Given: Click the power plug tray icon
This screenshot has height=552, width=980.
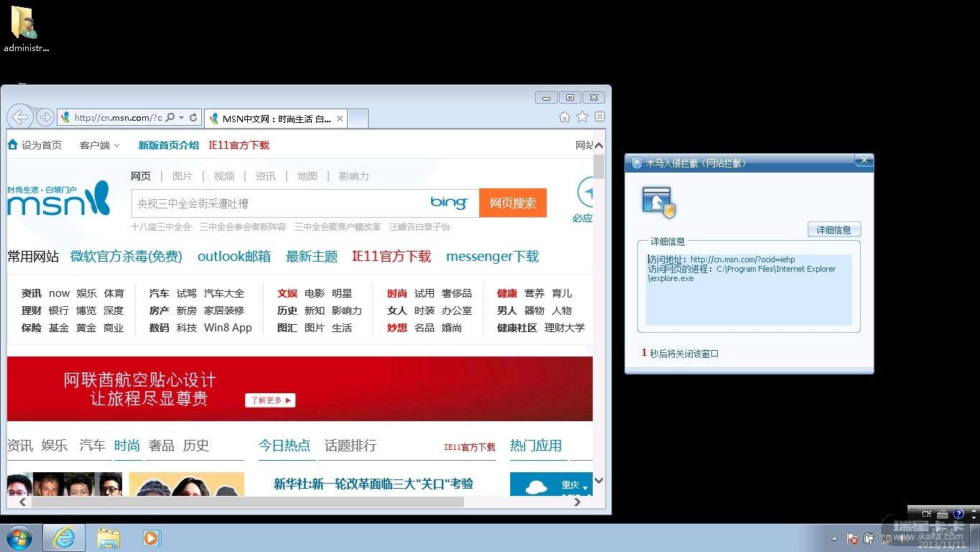Looking at the screenshot, I should (x=869, y=538).
